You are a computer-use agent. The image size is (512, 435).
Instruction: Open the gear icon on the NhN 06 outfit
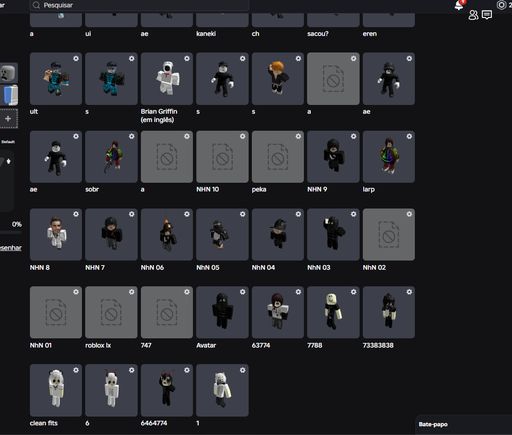[x=187, y=214]
